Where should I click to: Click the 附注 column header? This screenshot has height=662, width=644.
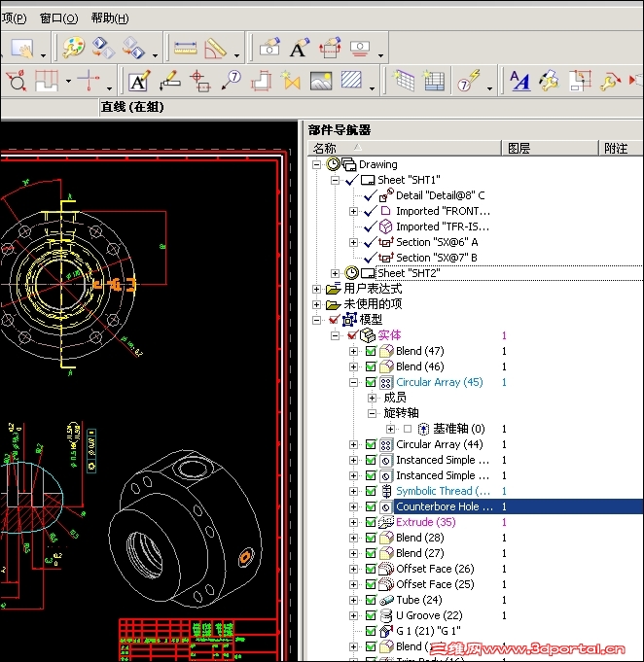point(621,148)
